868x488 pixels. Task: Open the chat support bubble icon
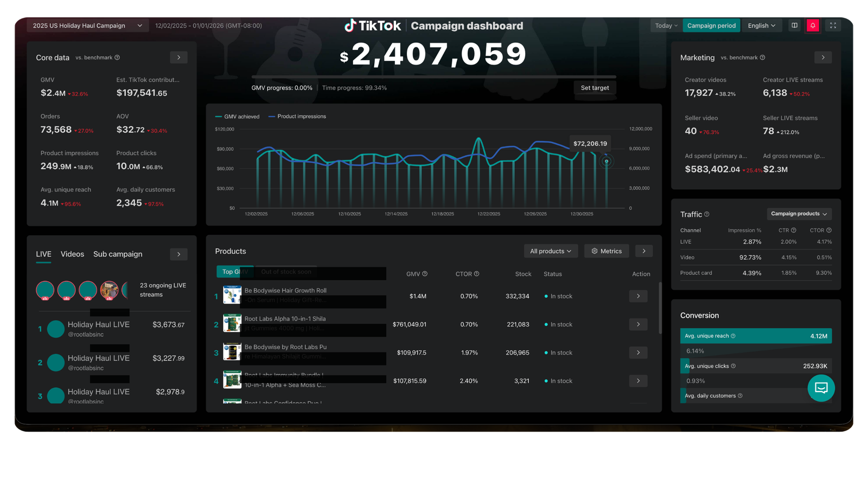tap(821, 388)
